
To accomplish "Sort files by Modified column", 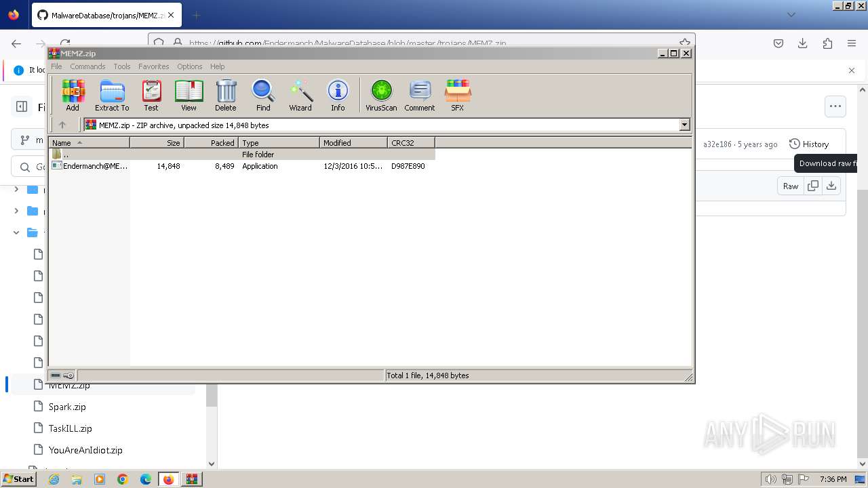I will (353, 143).
